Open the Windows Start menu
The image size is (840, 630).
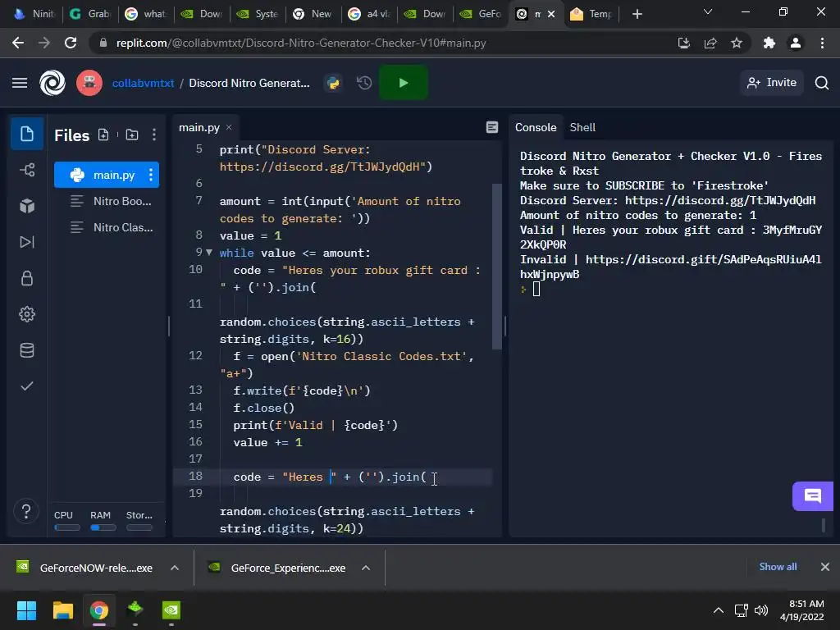tap(26, 610)
